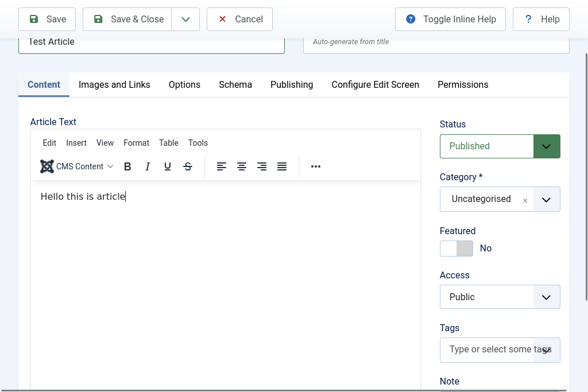The width and height of the screenshot is (588, 392).
Task: Underline the selected article text
Action: tap(168, 166)
